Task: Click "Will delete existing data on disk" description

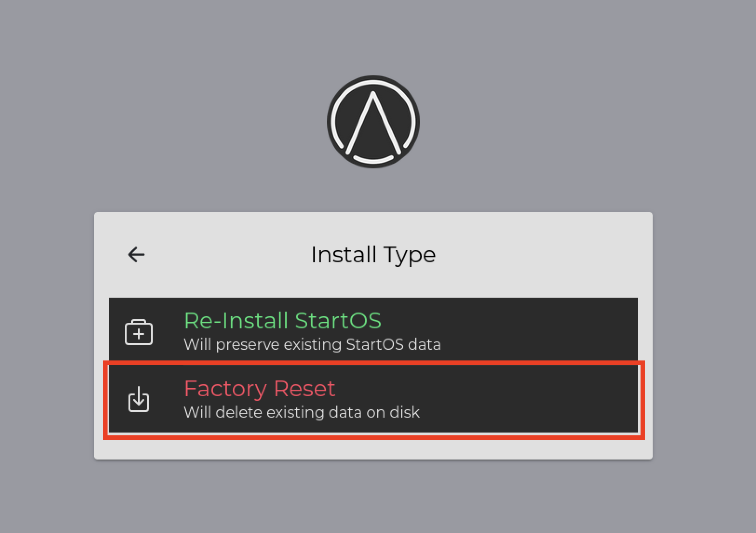Action: pos(302,413)
